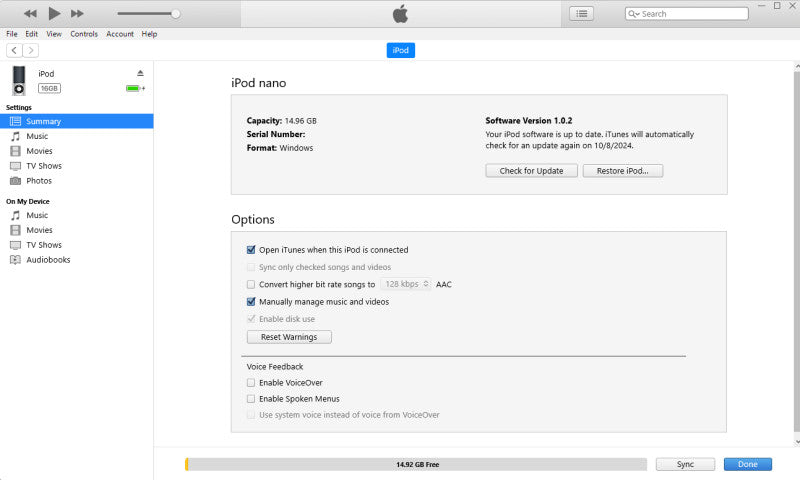
Task: Select Summary under Settings
Action: 77,121
